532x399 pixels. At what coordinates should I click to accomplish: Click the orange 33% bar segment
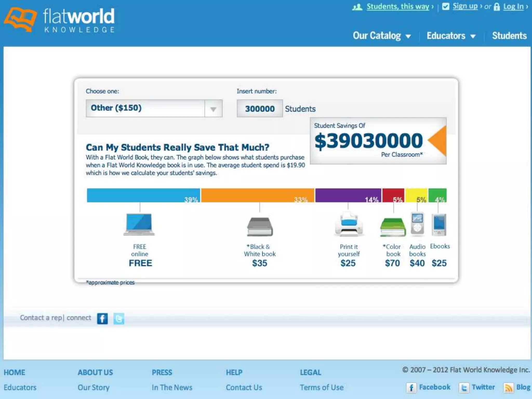(x=257, y=195)
